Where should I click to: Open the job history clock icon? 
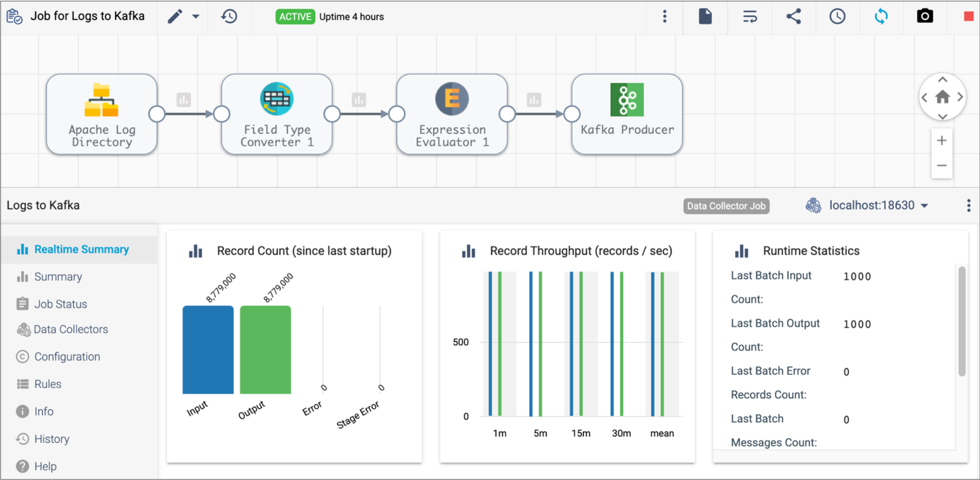tap(229, 17)
